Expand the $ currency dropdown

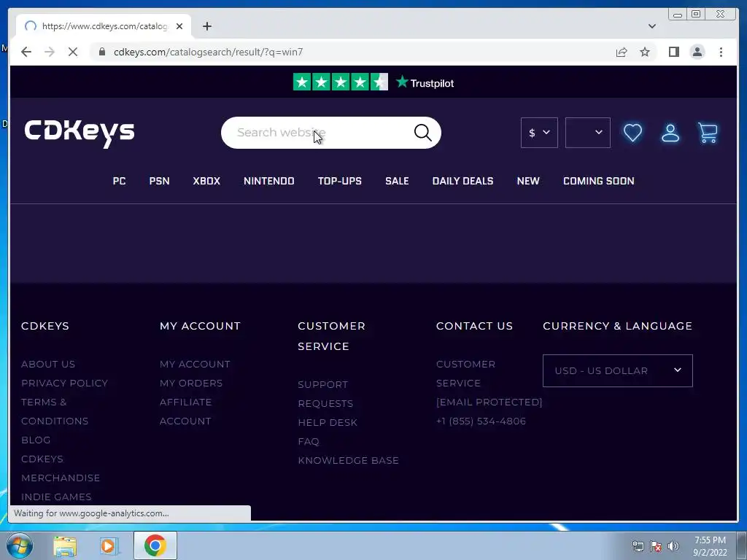pyautogui.click(x=539, y=133)
